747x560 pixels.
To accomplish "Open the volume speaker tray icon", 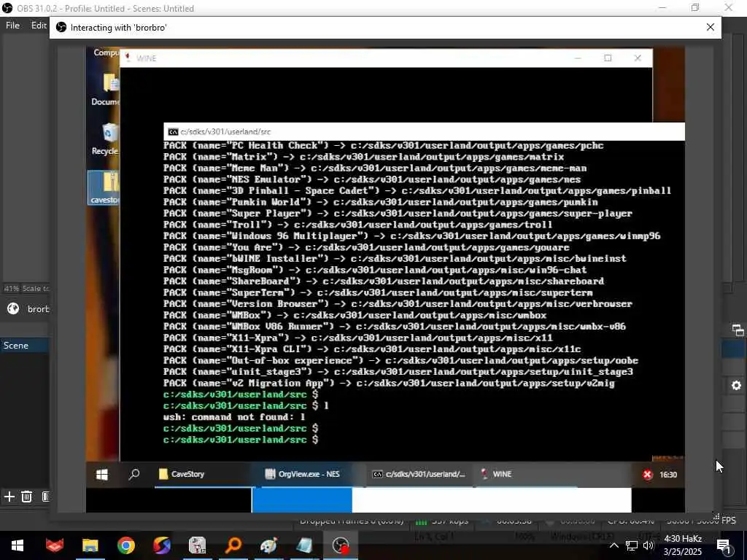I will [x=649, y=545].
